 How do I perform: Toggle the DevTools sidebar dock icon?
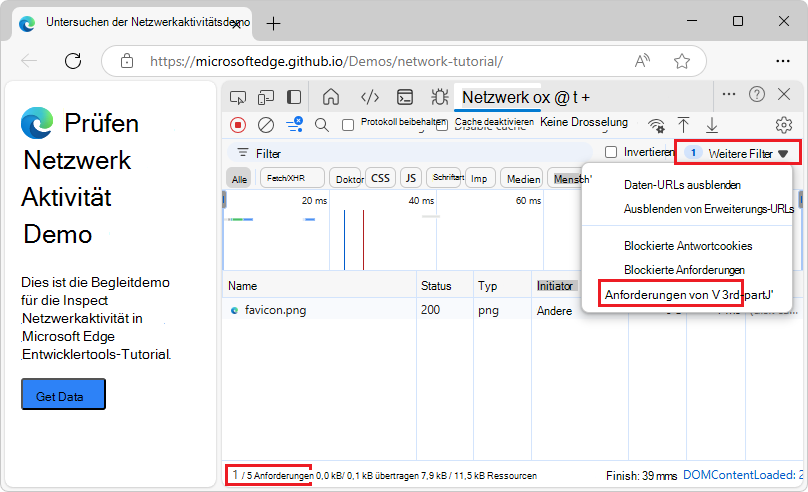click(294, 97)
